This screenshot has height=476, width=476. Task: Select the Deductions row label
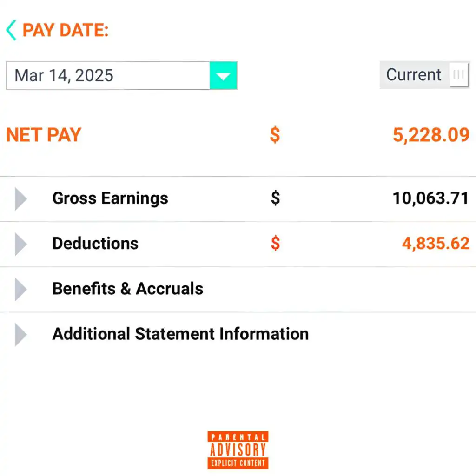click(x=95, y=244)
